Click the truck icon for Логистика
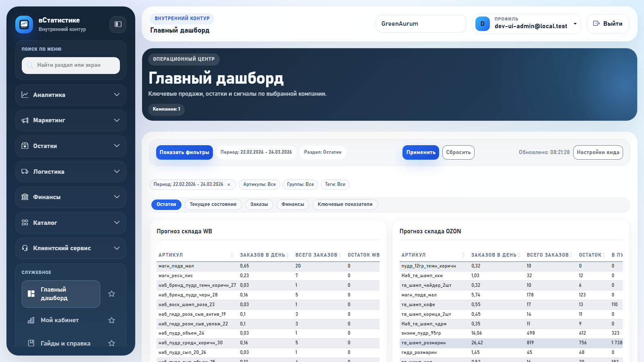 (25, 171)
